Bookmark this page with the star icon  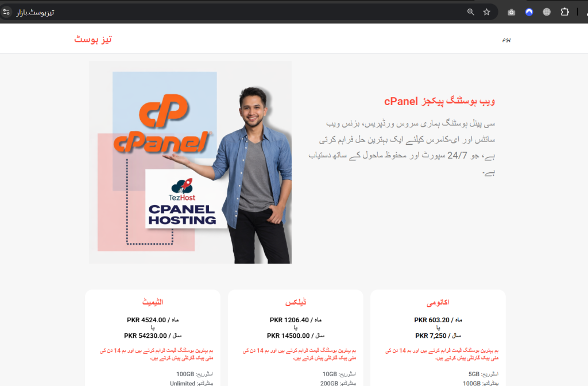click(486, 12)
